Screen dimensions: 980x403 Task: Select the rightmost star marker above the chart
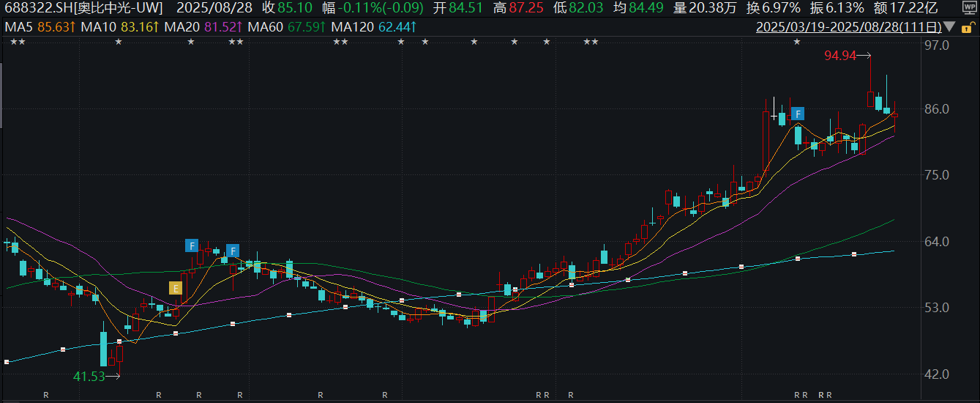[x=797, y=42]
